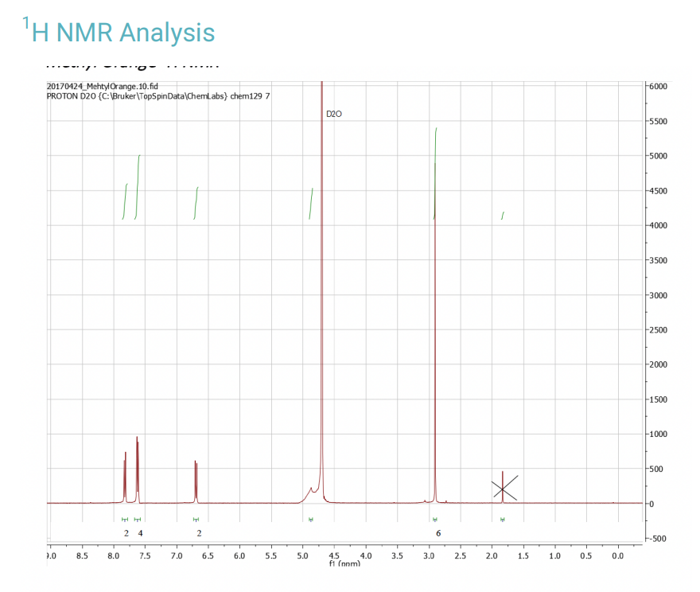Select the D2O solvent peak label
The height and width of the screenshot is (592, 700).
[333, 114]
